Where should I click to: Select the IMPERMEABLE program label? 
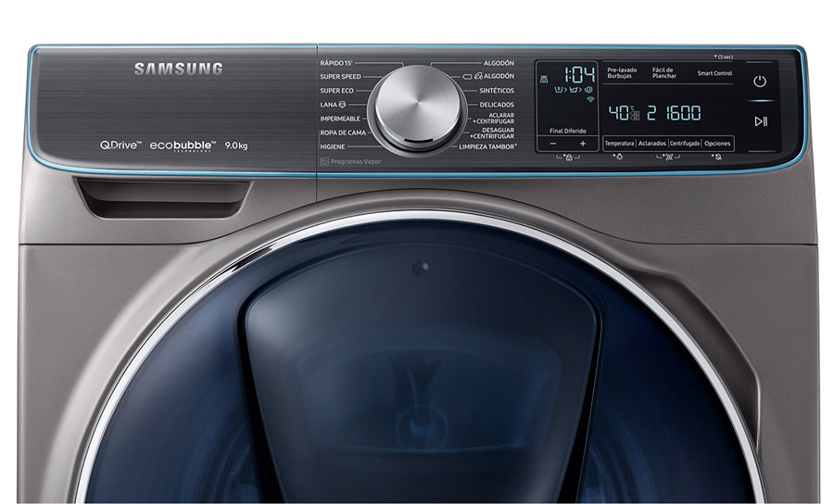(340, 119)
